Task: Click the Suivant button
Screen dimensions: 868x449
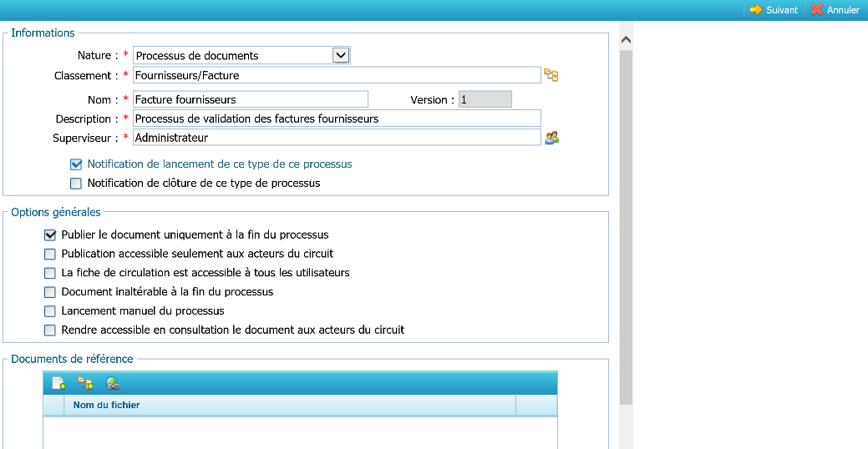Action: (774, 10)
